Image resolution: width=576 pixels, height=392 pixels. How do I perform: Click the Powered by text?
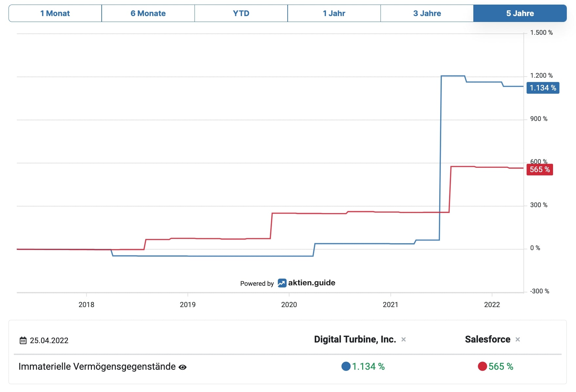click(257, 284)
